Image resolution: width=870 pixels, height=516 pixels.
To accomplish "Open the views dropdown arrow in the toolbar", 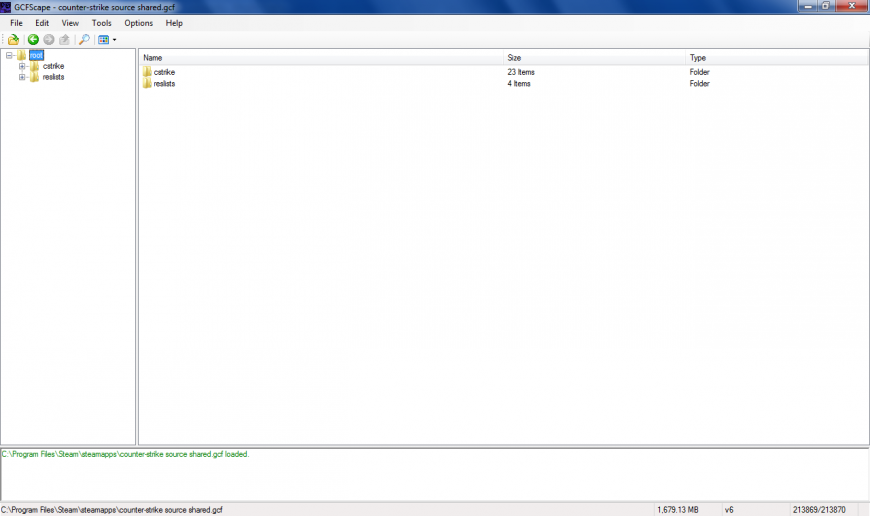I will (115, 40).
